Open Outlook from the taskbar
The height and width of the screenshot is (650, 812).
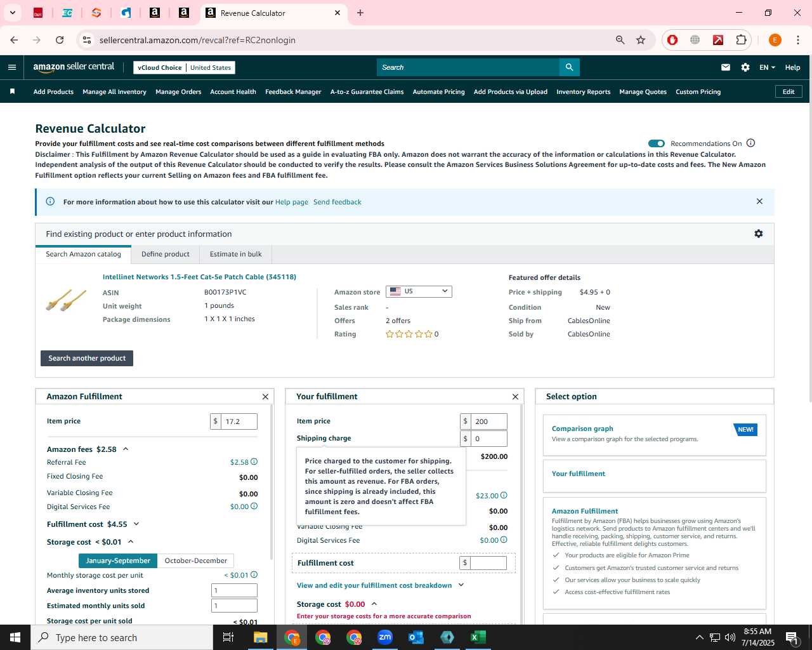(416, 637)
